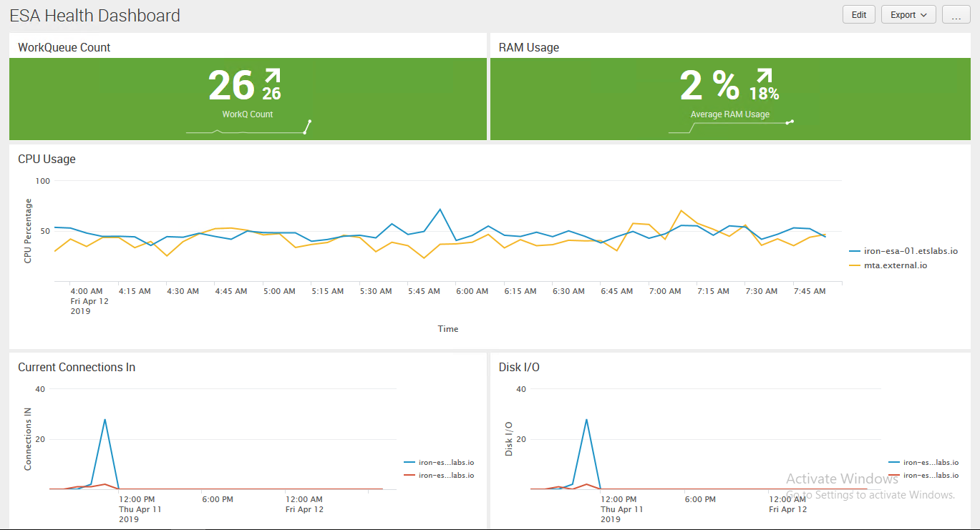This screenshot has width=980, height=530.
Task: Toggle the iron-esa-01.etslabs.io series in CPU legend
Action: (x=907, y=250)
